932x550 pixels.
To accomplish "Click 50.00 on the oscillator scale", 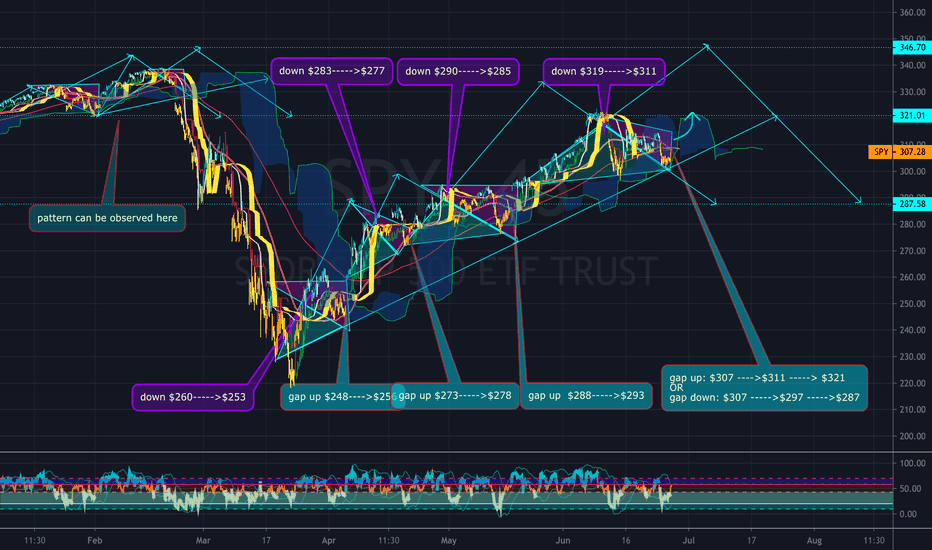I will [x=911, y=489].
